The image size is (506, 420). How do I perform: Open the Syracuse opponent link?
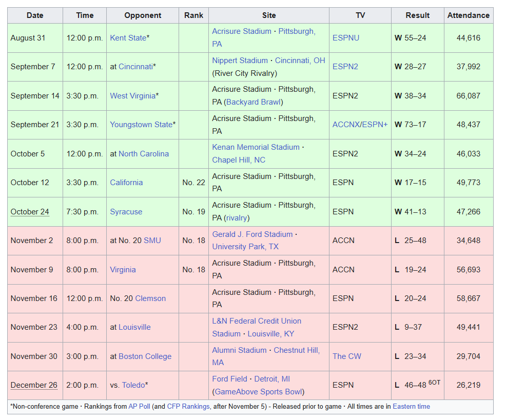click(126, 212)
